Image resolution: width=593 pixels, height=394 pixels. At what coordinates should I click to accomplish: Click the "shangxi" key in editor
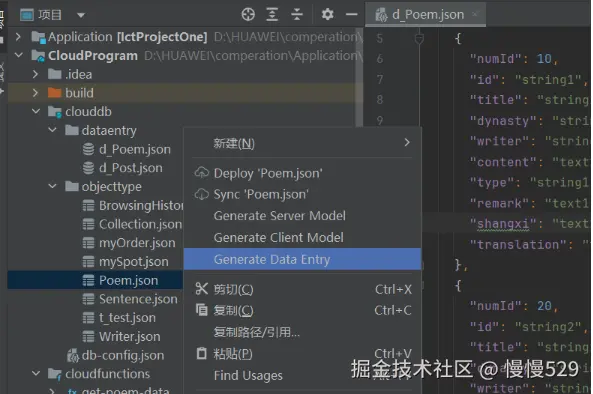pos(503,224)
